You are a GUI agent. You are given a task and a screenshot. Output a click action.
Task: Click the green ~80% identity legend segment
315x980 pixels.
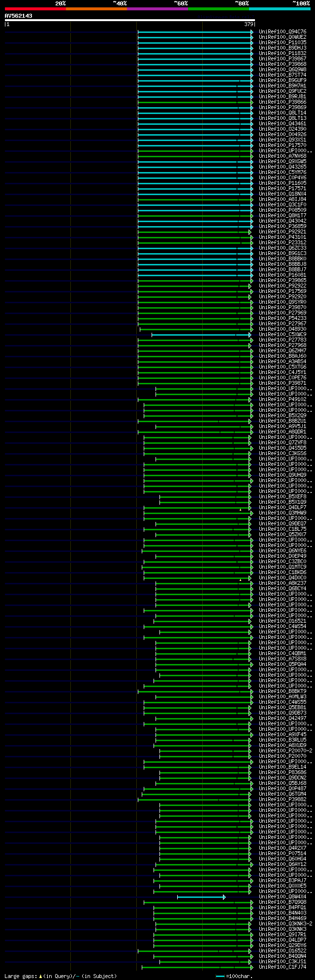point(219,9)
